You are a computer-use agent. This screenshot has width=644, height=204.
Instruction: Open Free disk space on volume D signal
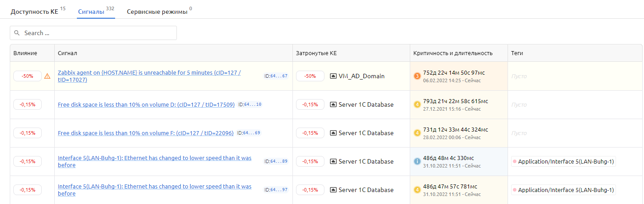coord(146,104)
